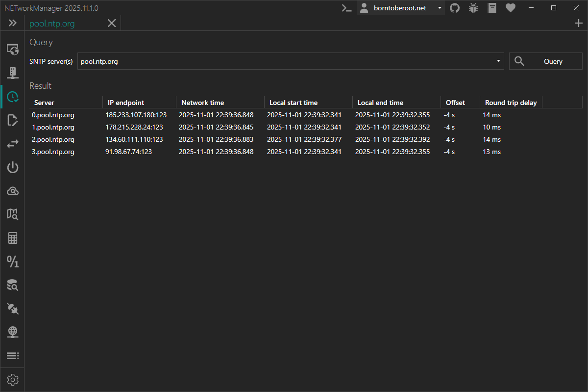This screenshot has width=588, height=392.
Task: Open the Lookup database search tool
Action: pos(12,285)
